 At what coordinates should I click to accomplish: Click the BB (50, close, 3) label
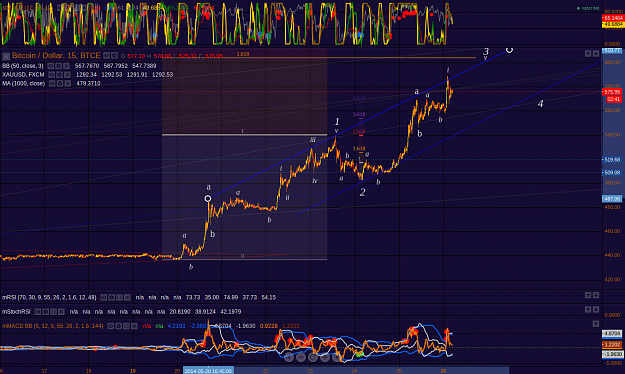(x=23, y=66)
